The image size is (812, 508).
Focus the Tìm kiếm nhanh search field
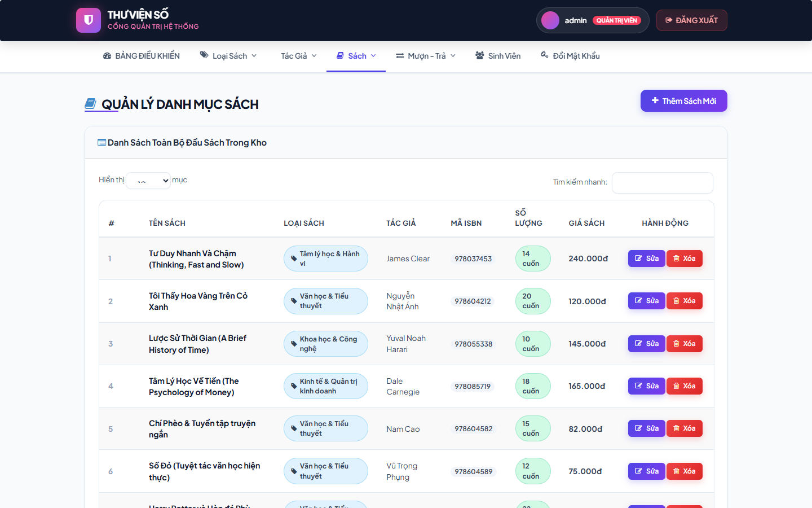tap(663, 183)
